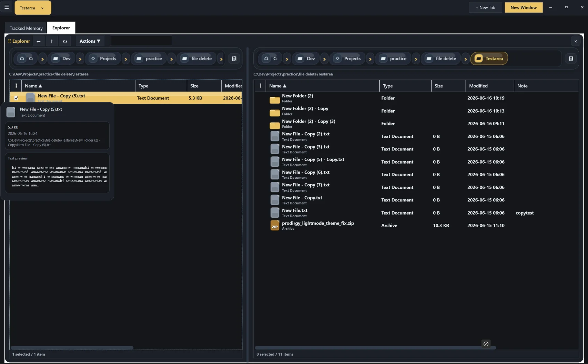The height and width of the screenshot is (364, 588).
Task: Click the left pane horizontal scrollbar
Action: coord(72,348)
